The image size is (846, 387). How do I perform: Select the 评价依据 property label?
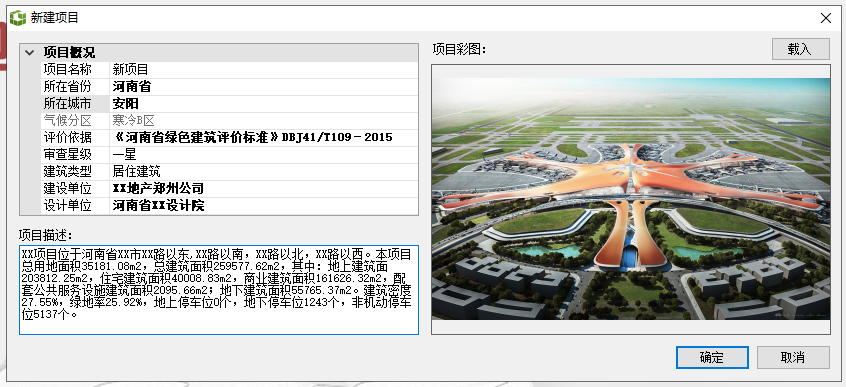(67, 137)
